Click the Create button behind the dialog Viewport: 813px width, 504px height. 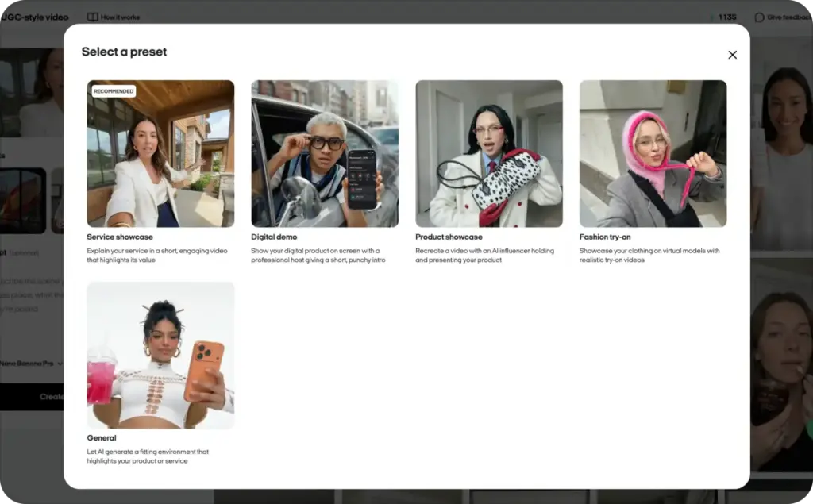[x=32, y=397]
